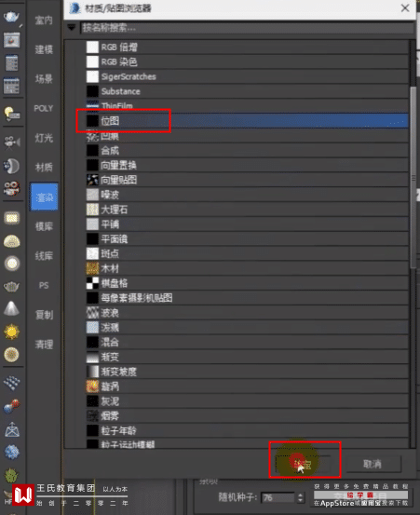Viewport: 420px width, 515px height.
Task: Select the 灰泥 stucco map
Action: pos(247,401)
